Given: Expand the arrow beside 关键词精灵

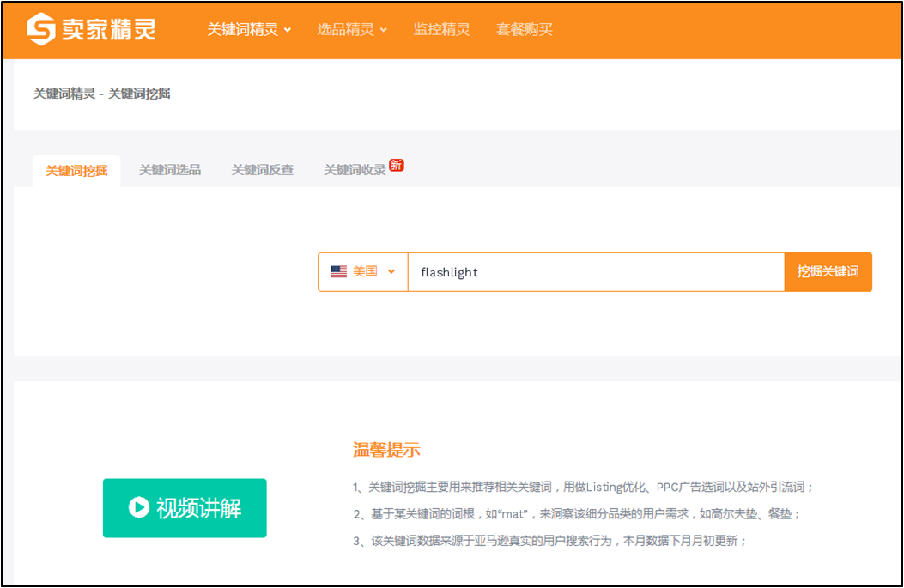Looking at the screenshot, I should [x=288, y=30].
